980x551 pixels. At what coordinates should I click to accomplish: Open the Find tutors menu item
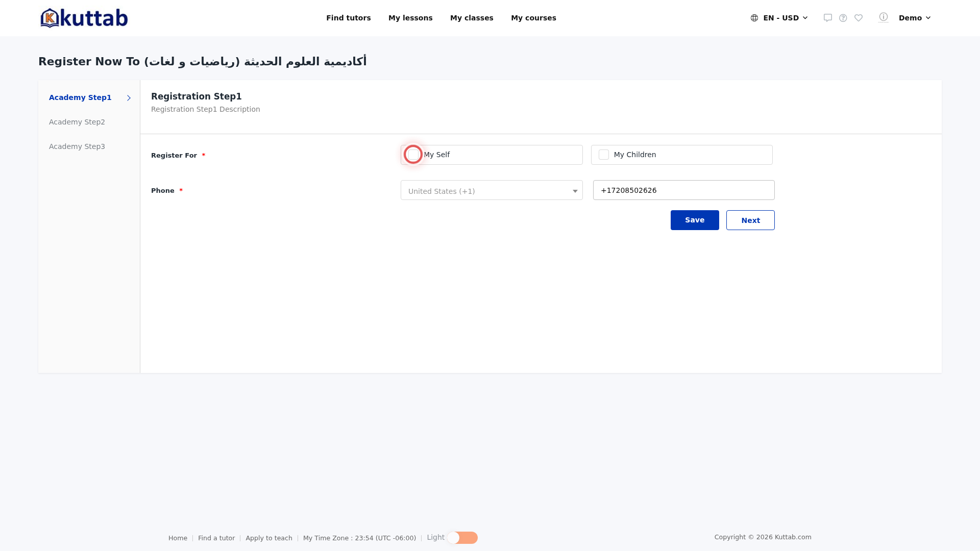349,18
